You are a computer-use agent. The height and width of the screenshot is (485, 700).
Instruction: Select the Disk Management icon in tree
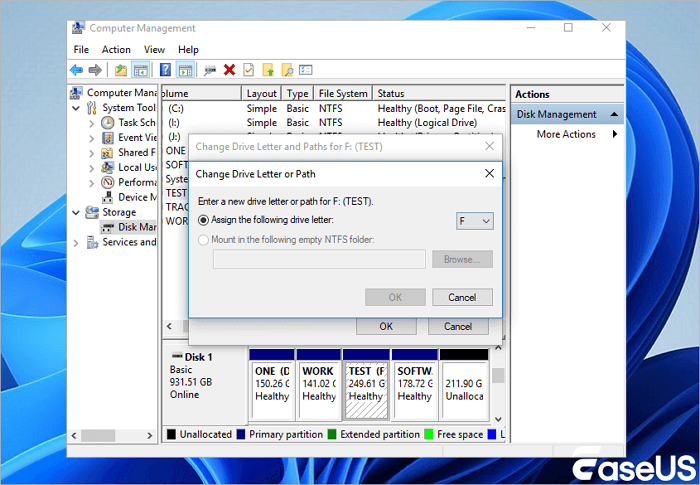click(108, 228)
